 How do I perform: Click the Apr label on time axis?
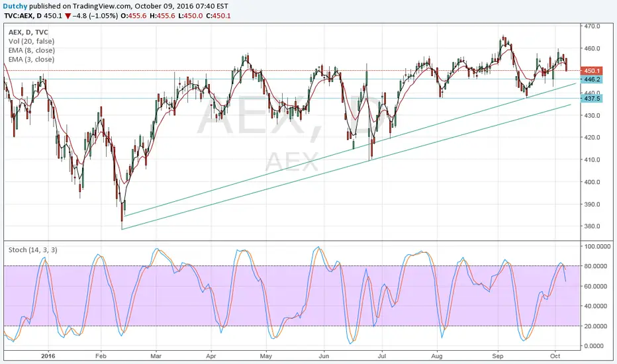211,356
